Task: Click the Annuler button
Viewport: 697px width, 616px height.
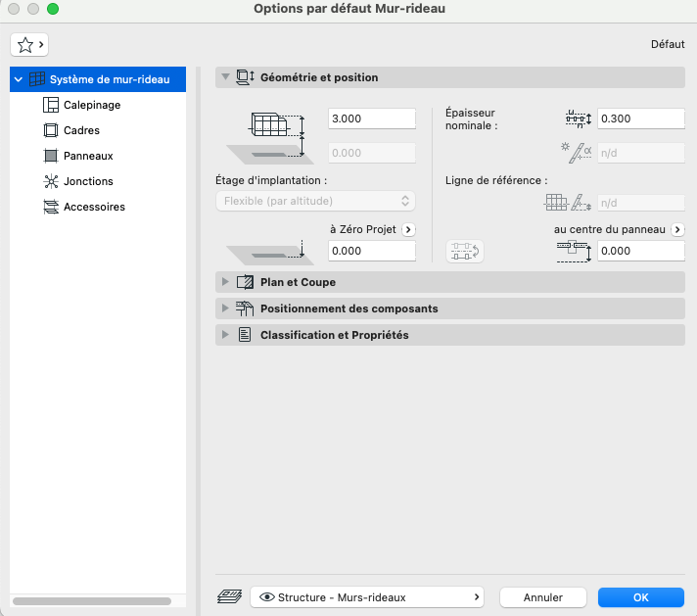Action: (542, 597)
